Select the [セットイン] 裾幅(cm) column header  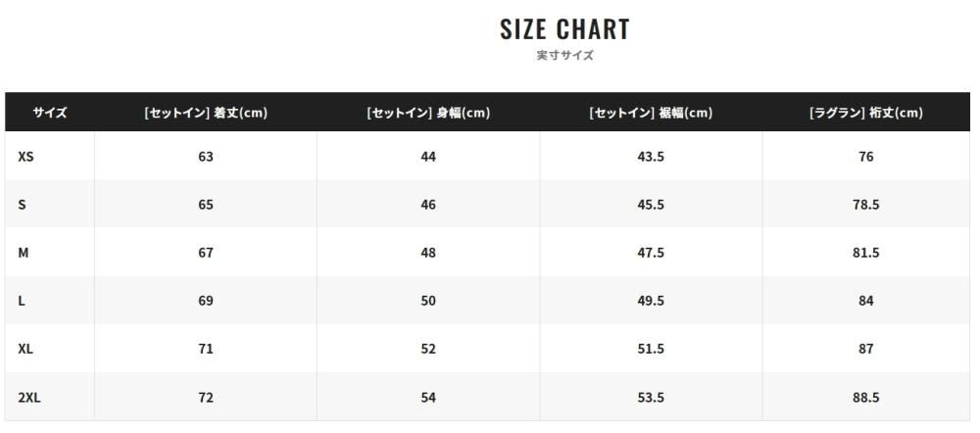point(651,113)
